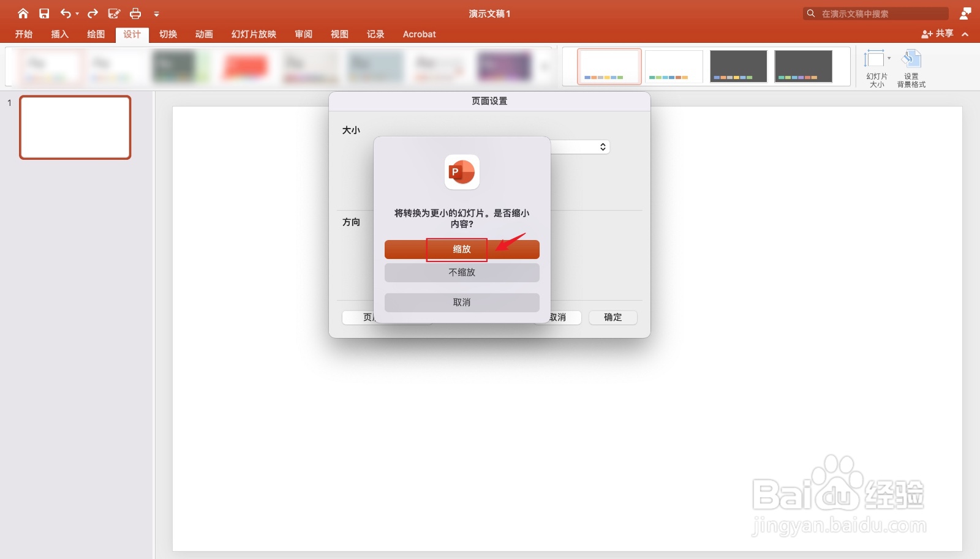Select the red theme thumbnail in gallery
This screenshot has width=980, height=559.
click(x=245, y=66)
